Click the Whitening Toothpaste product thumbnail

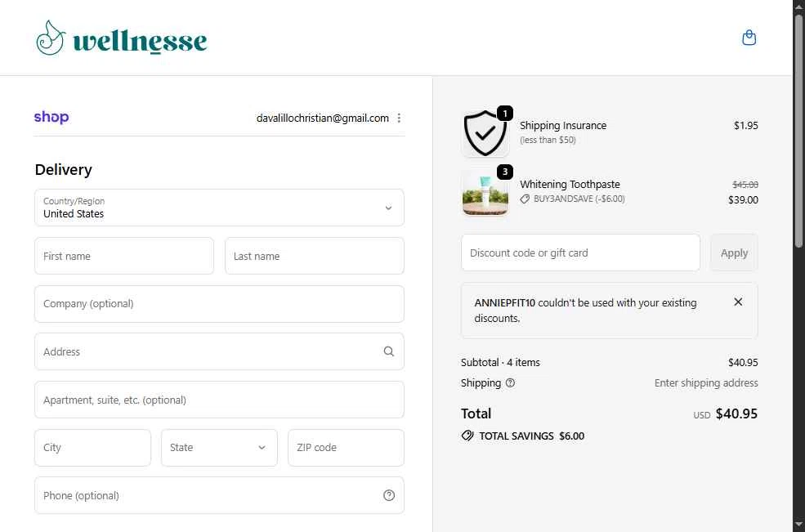click(485, 193)
